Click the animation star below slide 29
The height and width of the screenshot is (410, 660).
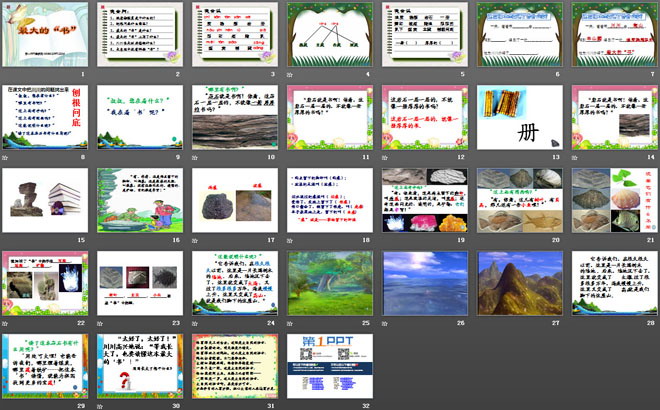[6, 406]
